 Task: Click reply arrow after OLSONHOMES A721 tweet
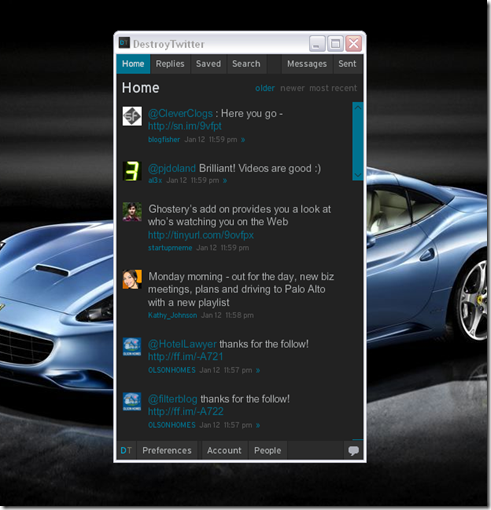(x=258, y=370)
